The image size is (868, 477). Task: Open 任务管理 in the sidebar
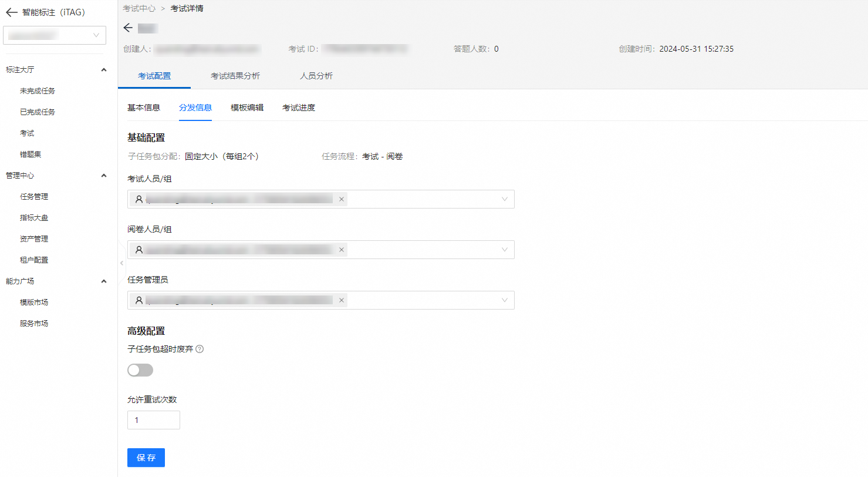pos(34,197)
